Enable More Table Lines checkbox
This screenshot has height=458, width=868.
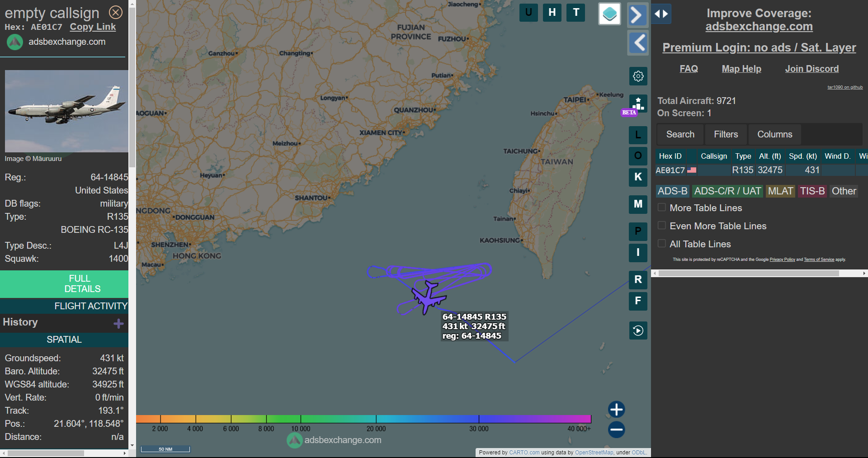(x=662, y=208)
